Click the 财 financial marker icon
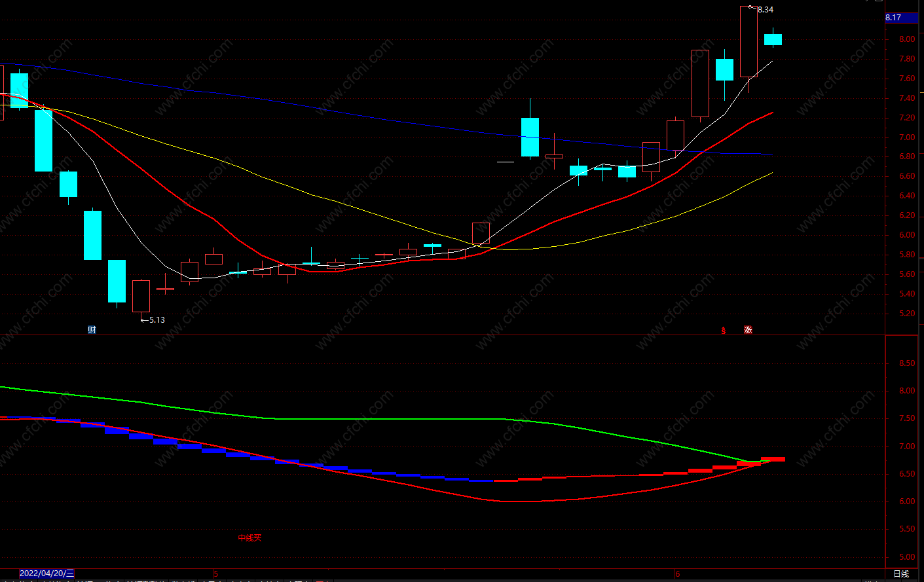Screen dimensions: 924x582 tap(92, 330)
